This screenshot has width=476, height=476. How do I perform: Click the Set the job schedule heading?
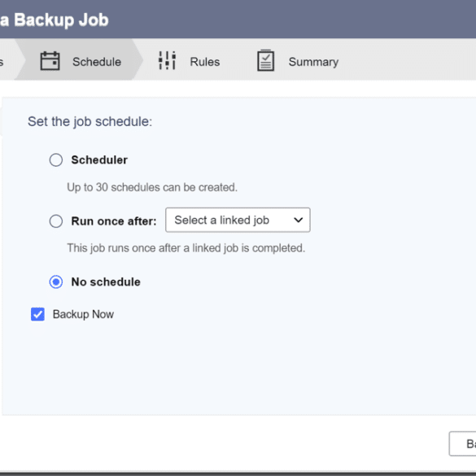[90, 121]
